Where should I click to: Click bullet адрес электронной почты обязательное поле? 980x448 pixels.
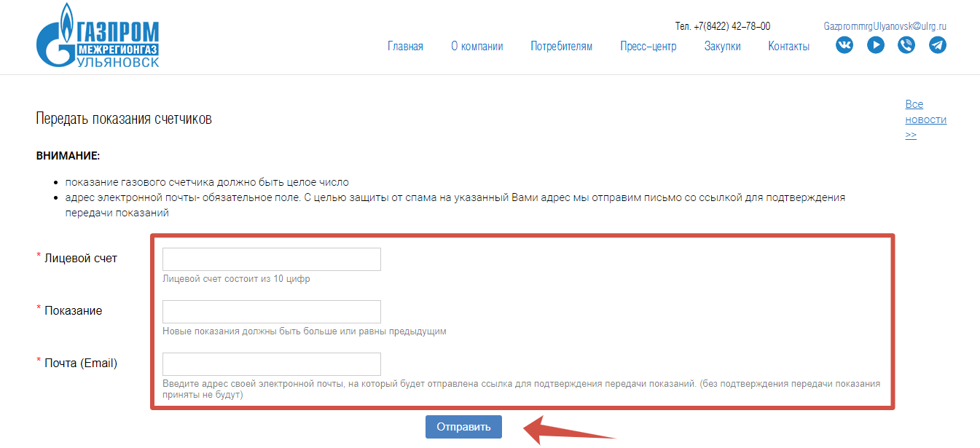click(x=455, y=205)
